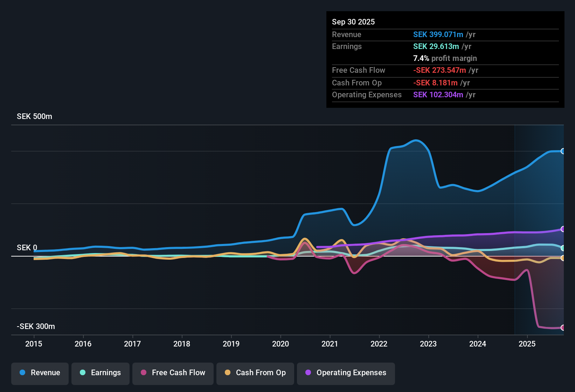The width and height of the screenshot is (575, 392).
Task: Select the pink Free Cash Flow legend dot
Action: click(143, 373)
